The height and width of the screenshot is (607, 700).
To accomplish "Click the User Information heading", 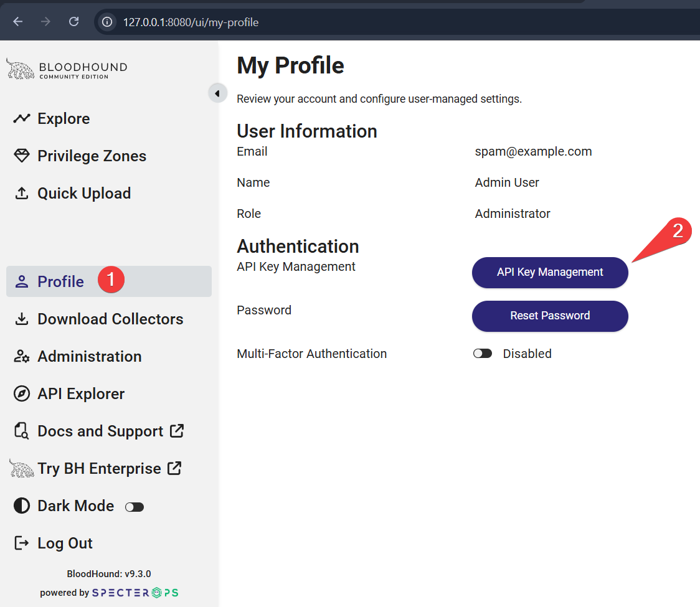I will (x=306, y=131).
